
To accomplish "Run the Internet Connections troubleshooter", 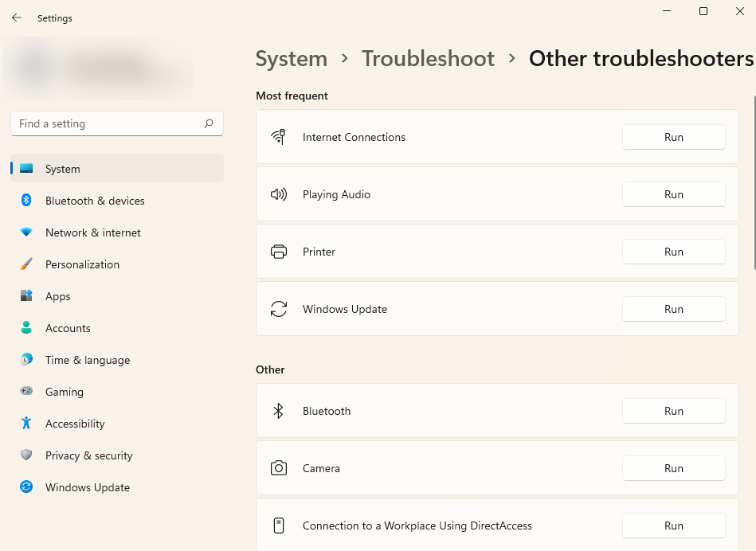I will [x=673, y=137].
